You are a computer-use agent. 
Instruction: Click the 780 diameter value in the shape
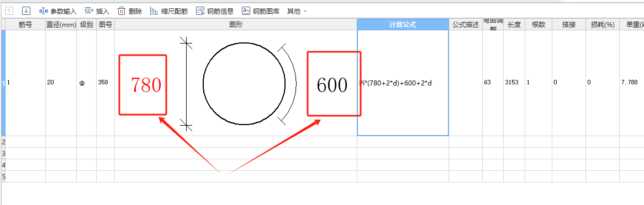(146, 85)
